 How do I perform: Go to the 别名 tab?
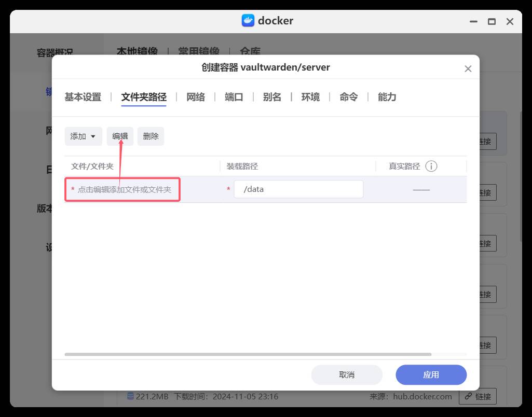tap(272, 97)
